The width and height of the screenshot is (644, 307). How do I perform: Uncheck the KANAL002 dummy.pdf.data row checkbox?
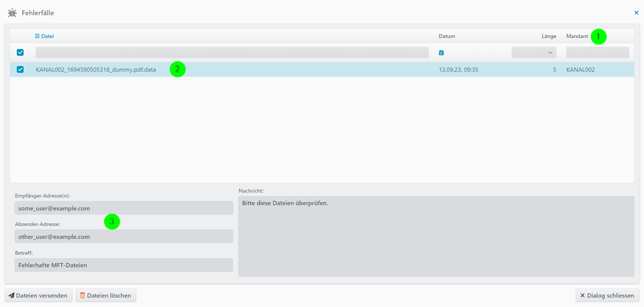[20, 70]
